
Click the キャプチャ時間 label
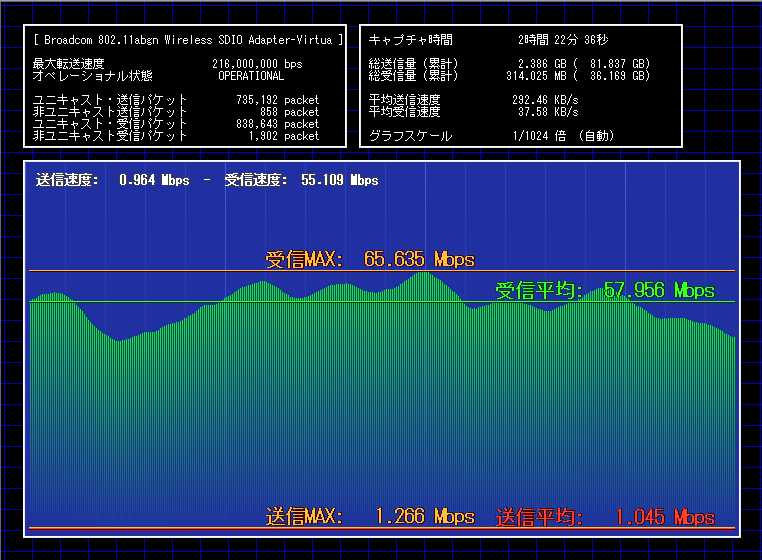tap(411, 40)
